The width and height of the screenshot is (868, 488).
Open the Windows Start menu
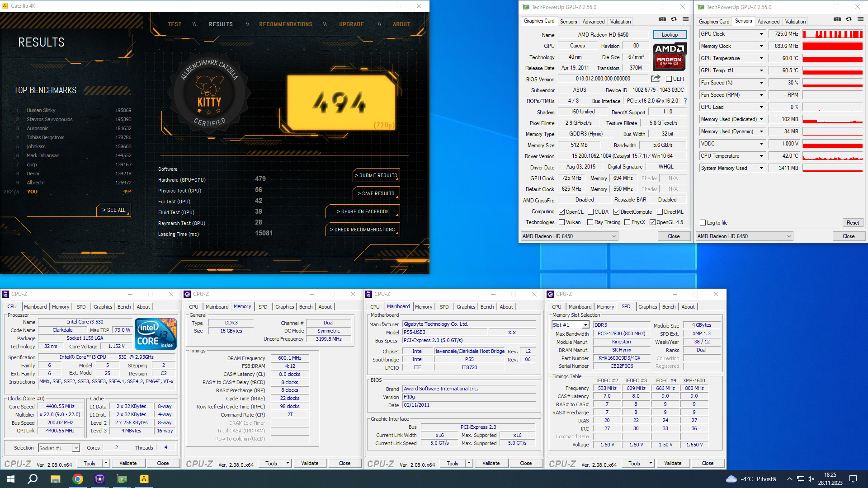coord(11,479)
